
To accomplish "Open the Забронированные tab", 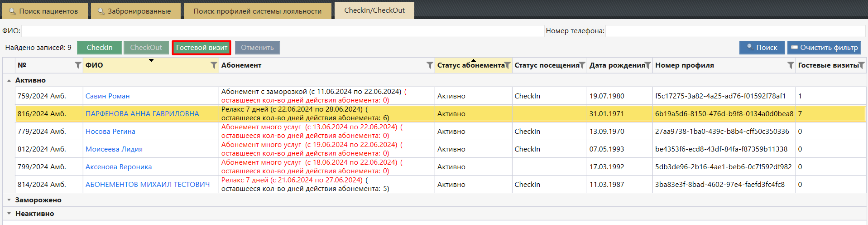I will (135, 11).
